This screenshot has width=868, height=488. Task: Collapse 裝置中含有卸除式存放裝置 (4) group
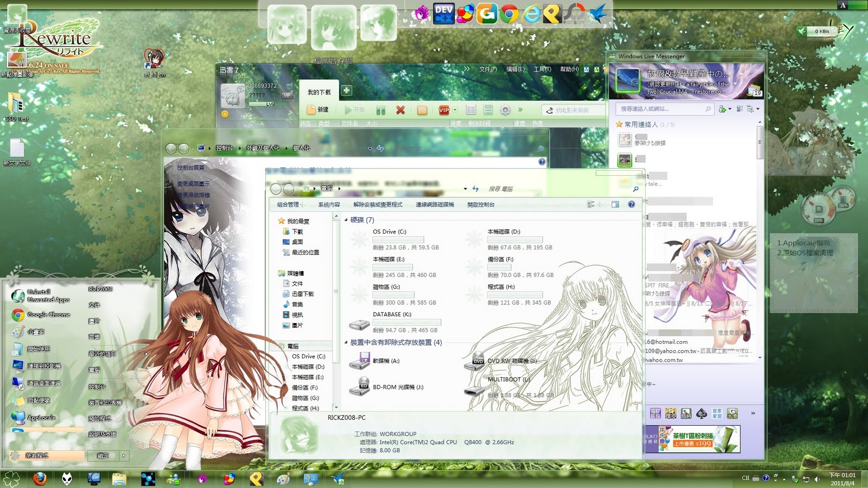[346, 343]
